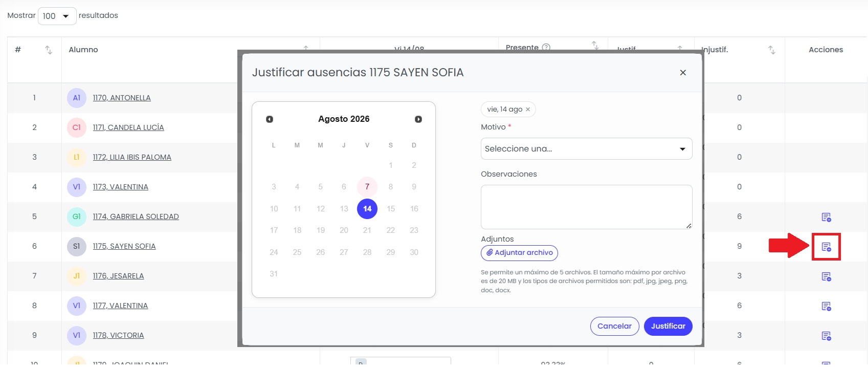The image size is (868, 367).
Task: Sort table by Presente column arrows
Action: pos(595,46)
